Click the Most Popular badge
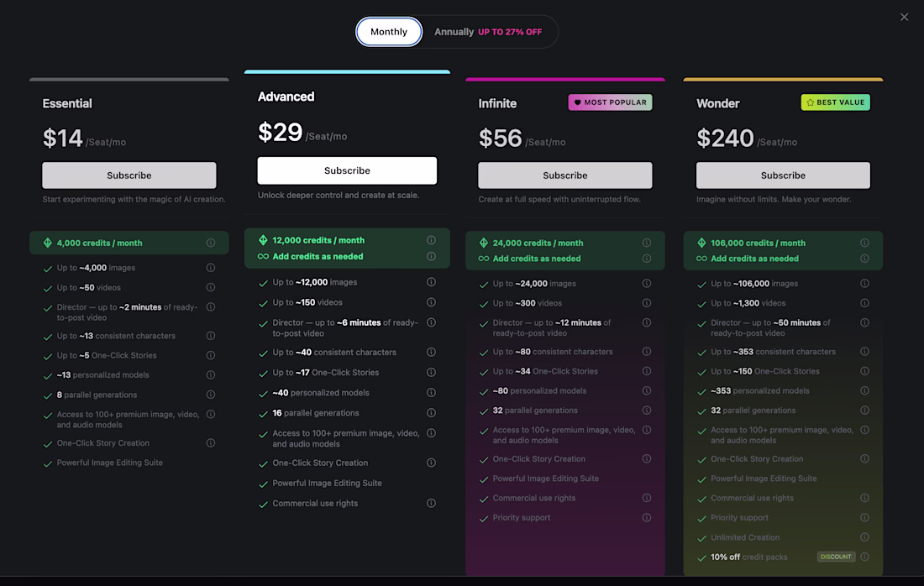Viewport: 924px width, 586px height. [610, 102]
